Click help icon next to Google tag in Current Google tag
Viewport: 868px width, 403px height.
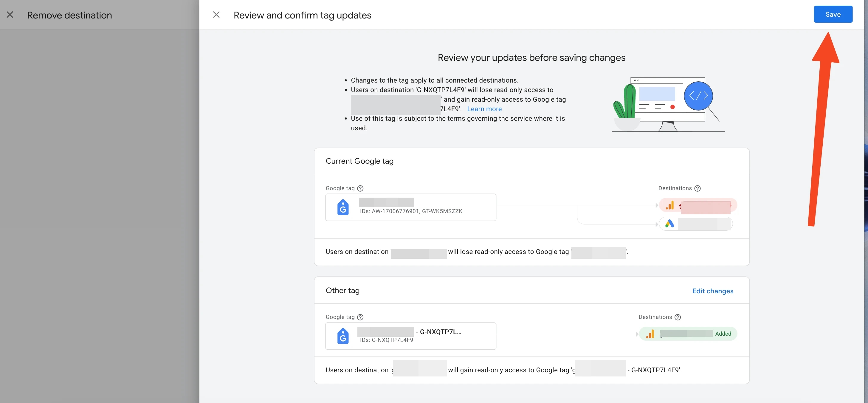point(360,188)
